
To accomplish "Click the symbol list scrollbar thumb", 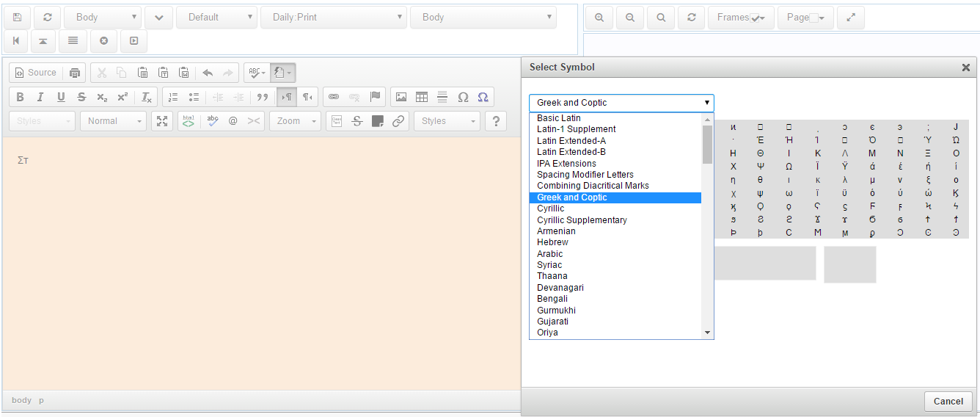I will pos(707,144).
